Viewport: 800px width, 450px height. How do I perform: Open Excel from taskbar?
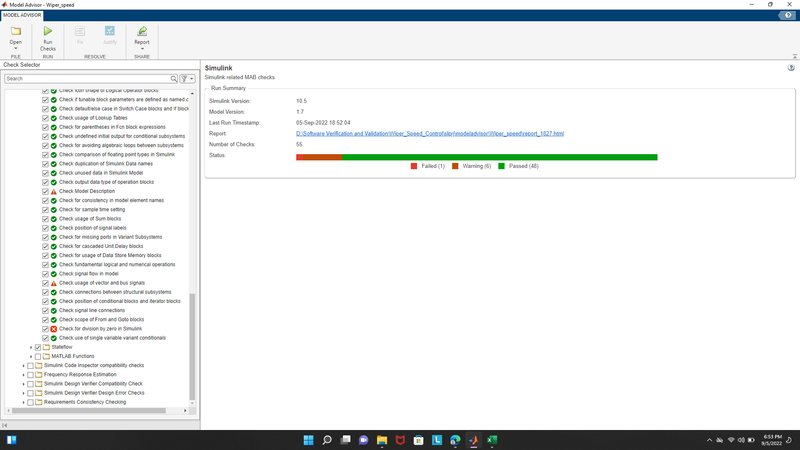(x=492, y=440)
